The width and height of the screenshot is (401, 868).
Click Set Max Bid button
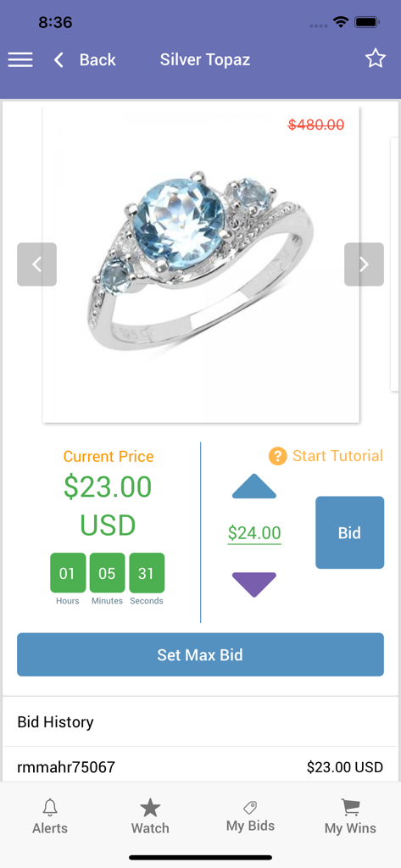[200, 655]
